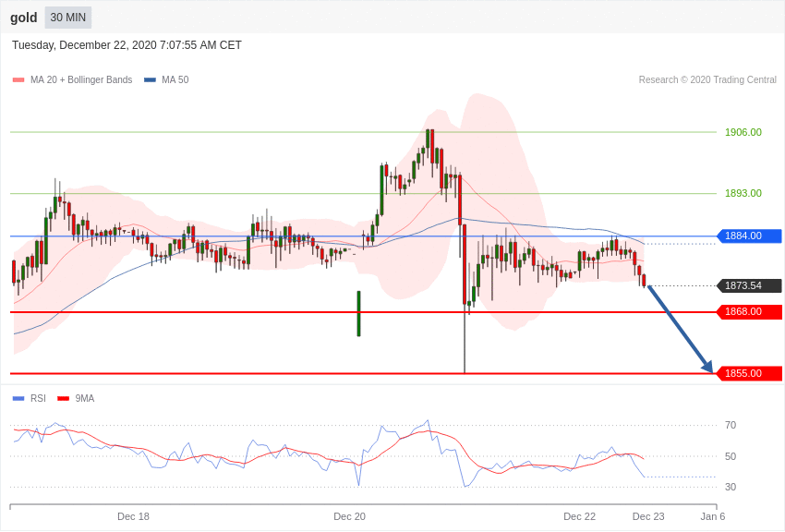Screen dimensions: 785x532
Task: Select the gold instrument title
Action: pyautogui.click(x=23, y=18)
